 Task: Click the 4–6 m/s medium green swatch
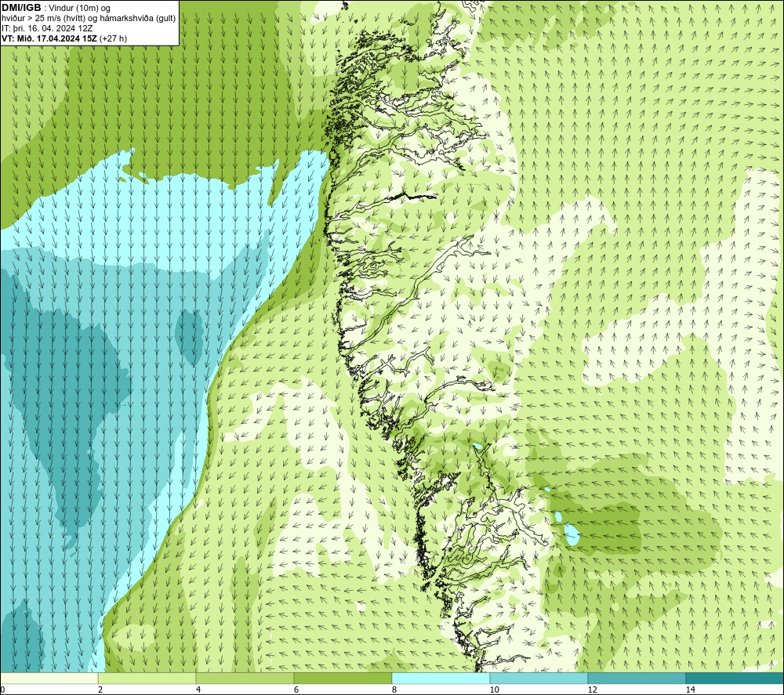(245, 679)
